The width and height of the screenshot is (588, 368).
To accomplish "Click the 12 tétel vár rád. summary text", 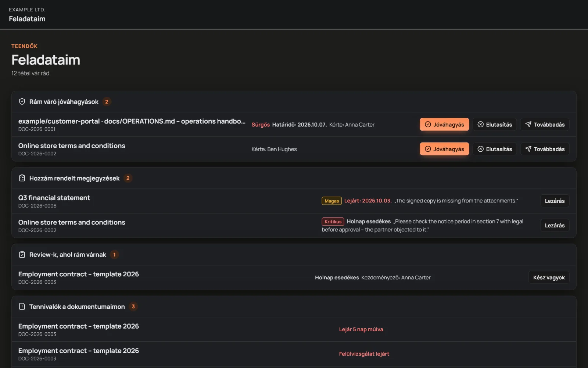I will 31,73.
